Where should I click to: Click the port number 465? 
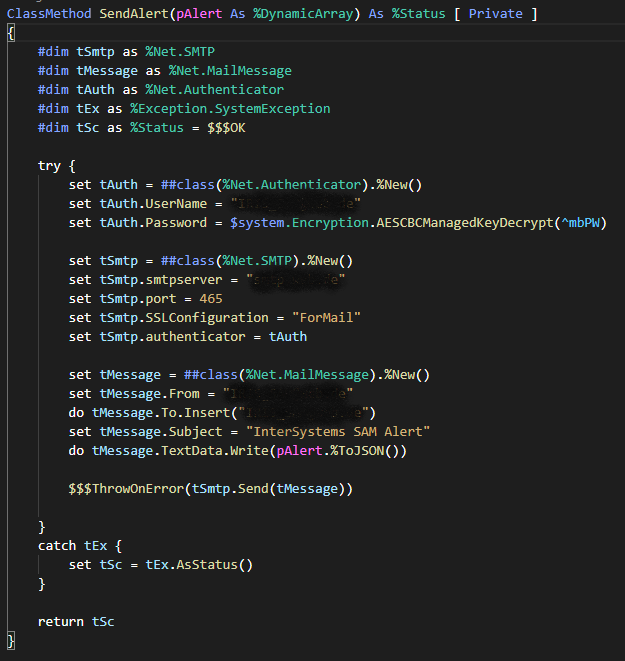(x=210, y=298)
